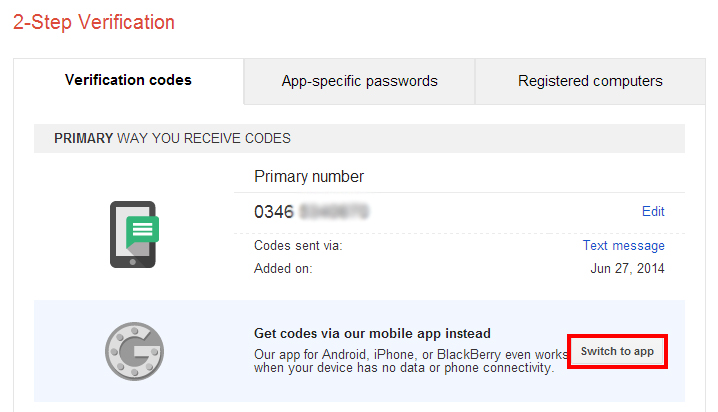Click the blurred phone number digits
The width and height of the screenshot is (718, 412).
pyautogui.click(x=334, y=211)
